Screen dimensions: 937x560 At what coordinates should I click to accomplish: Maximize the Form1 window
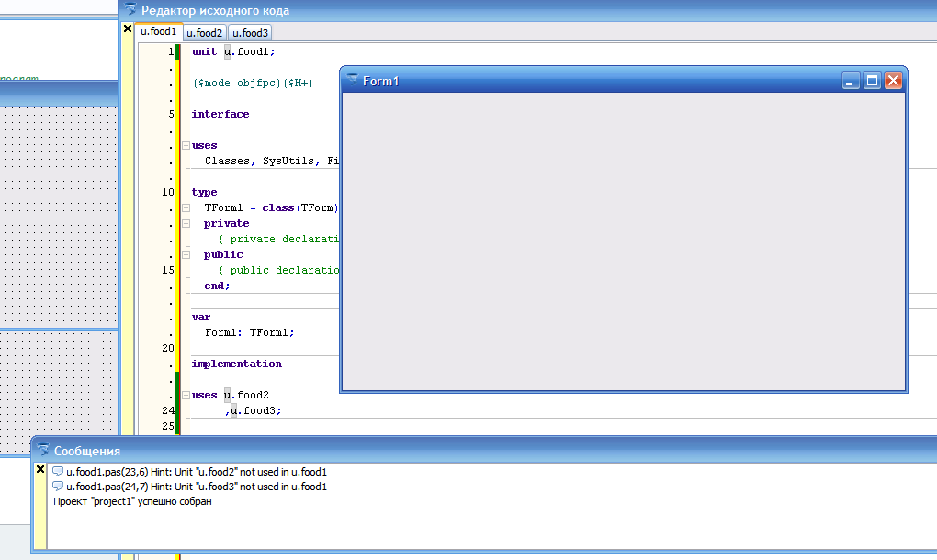coord(872,81)
